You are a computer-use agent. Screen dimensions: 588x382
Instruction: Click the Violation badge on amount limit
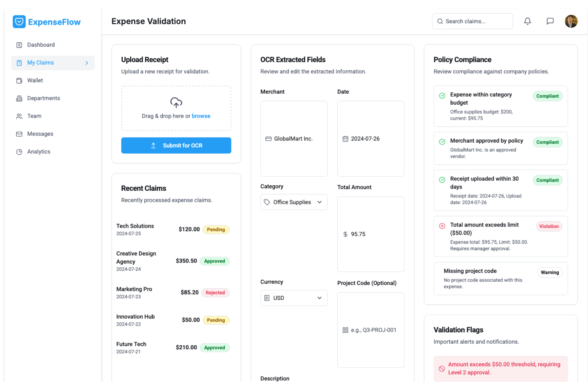click(x=548, y=226)
